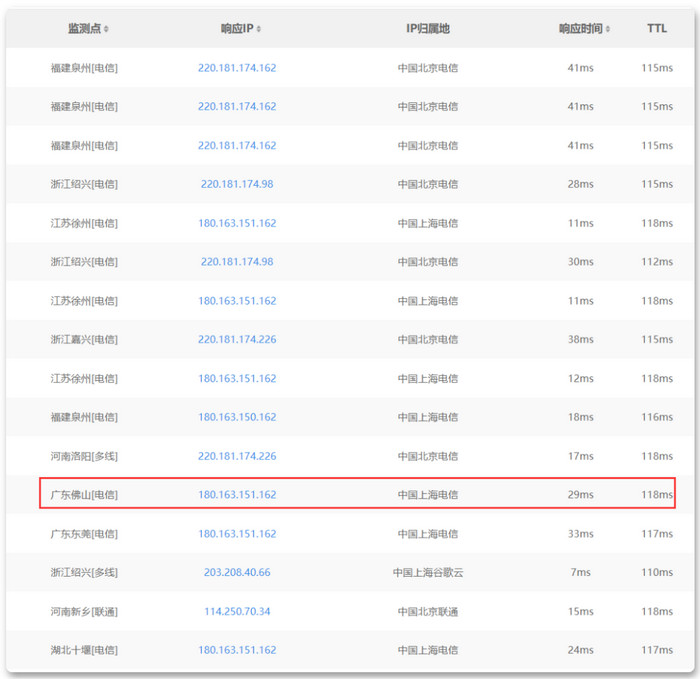Open IP 180.163.151.162 in 湖北十堰 row
700x679 pixels.
237,650
